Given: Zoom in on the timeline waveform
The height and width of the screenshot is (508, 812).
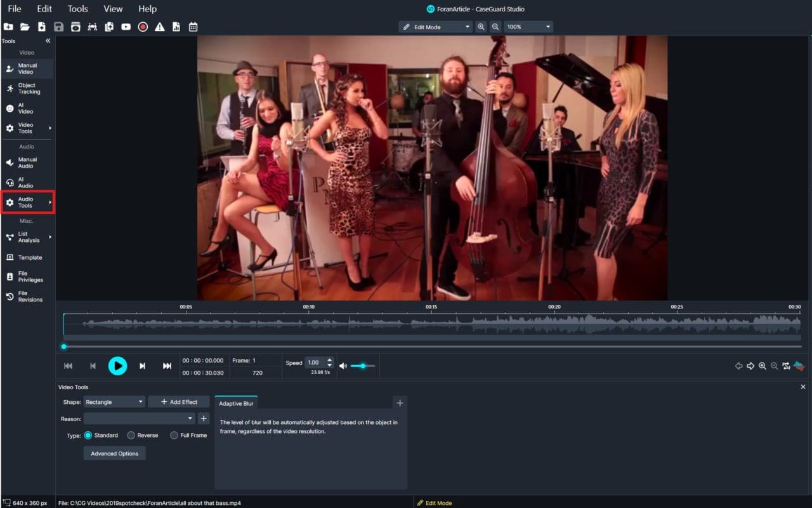Looking at the screenshot, I should tap(763, 366).
